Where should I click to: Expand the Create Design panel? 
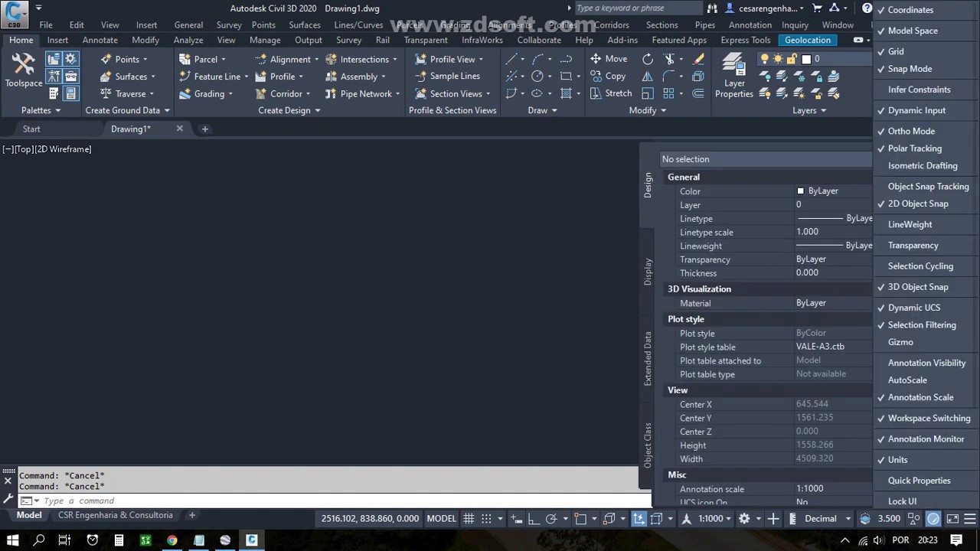click(x=289, y=110)
